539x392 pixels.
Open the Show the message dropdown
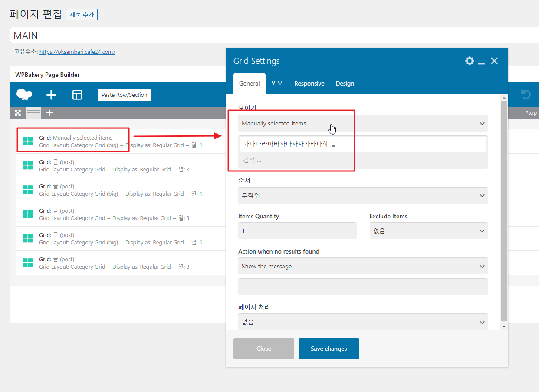[x=363, y=266]
